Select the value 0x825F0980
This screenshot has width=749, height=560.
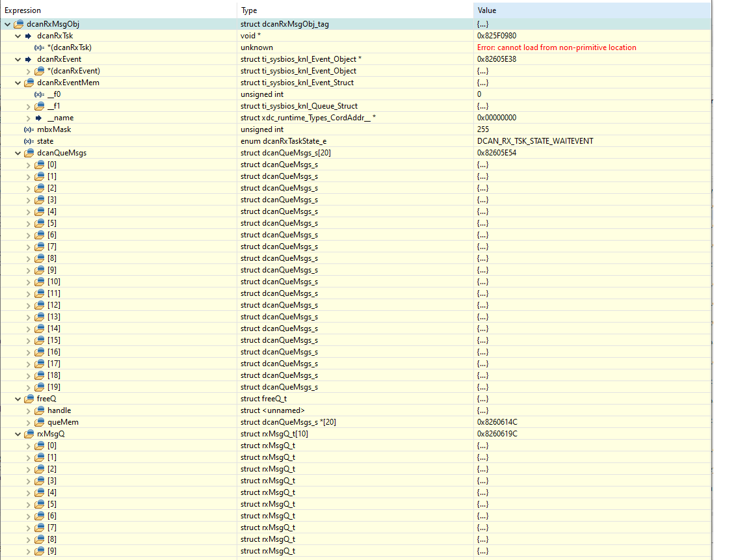click(497, 36)
